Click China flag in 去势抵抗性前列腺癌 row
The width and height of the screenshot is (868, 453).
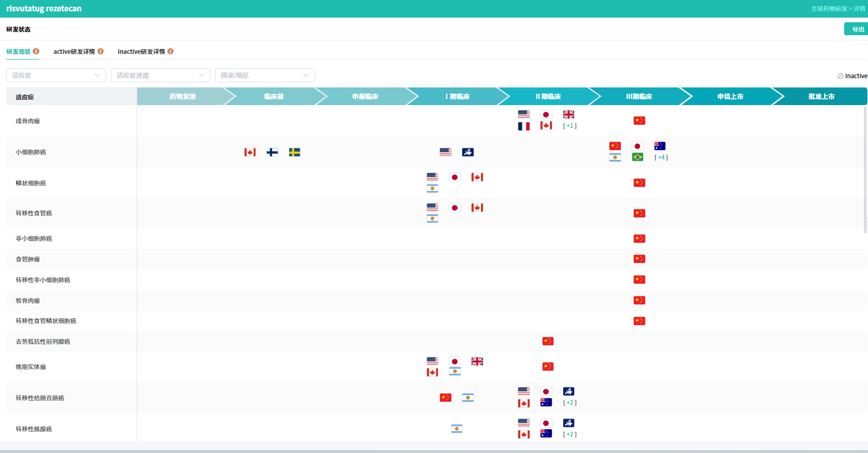[x=548, y=341]
